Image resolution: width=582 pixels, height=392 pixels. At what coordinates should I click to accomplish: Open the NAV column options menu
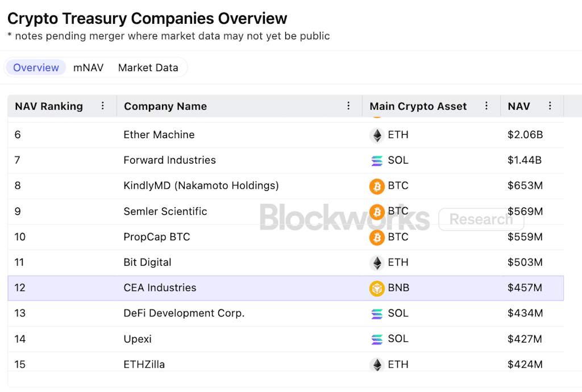point(550,106)
